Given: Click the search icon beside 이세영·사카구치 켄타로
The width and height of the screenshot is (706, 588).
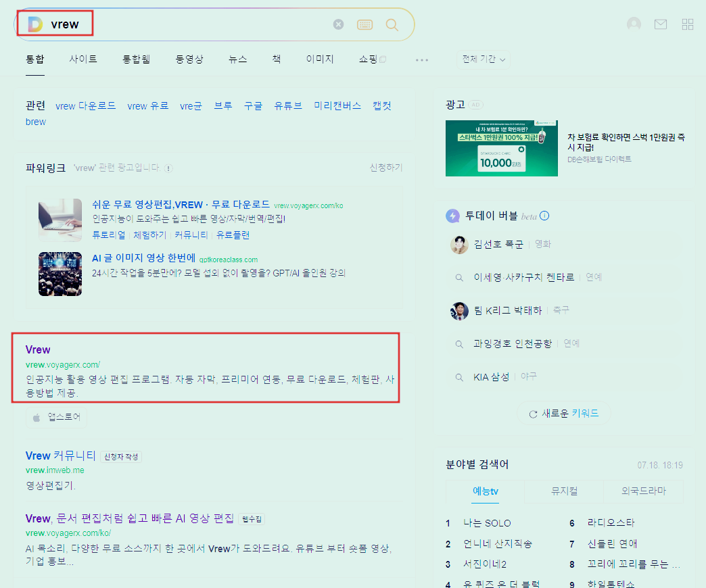Looking at the screenshot, I should click(x=459, y=278).
